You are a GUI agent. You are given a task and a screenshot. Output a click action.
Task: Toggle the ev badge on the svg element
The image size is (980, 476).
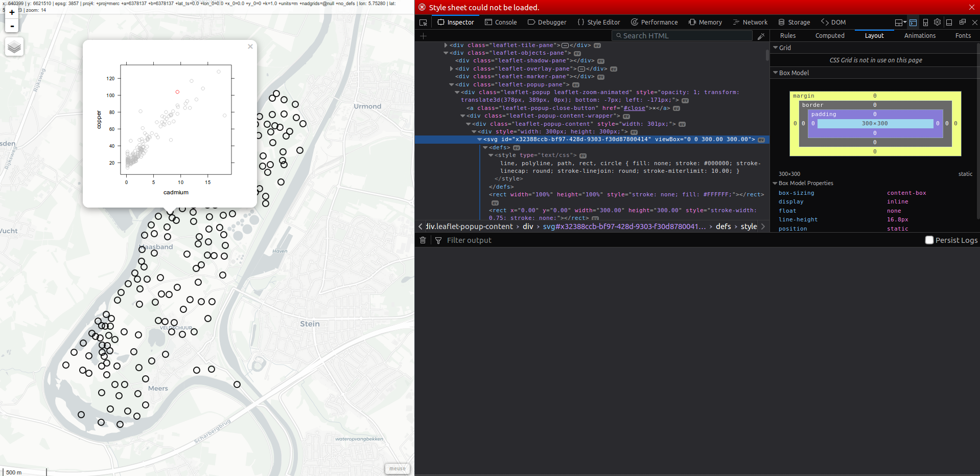coord(761,139)
